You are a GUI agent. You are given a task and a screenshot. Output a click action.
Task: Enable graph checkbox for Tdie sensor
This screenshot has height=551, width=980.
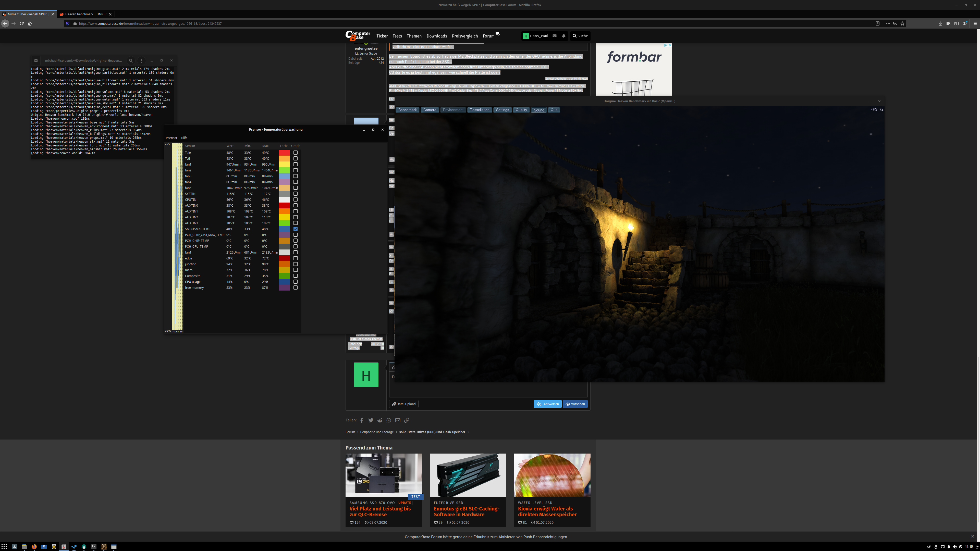[295, 153]
